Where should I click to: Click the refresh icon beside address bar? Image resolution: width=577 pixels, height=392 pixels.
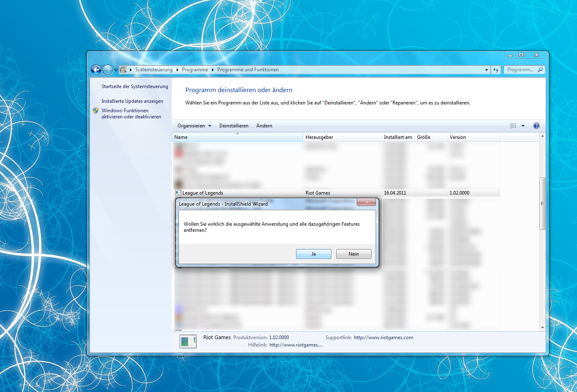pyautogui.click(x=496, y=70)
